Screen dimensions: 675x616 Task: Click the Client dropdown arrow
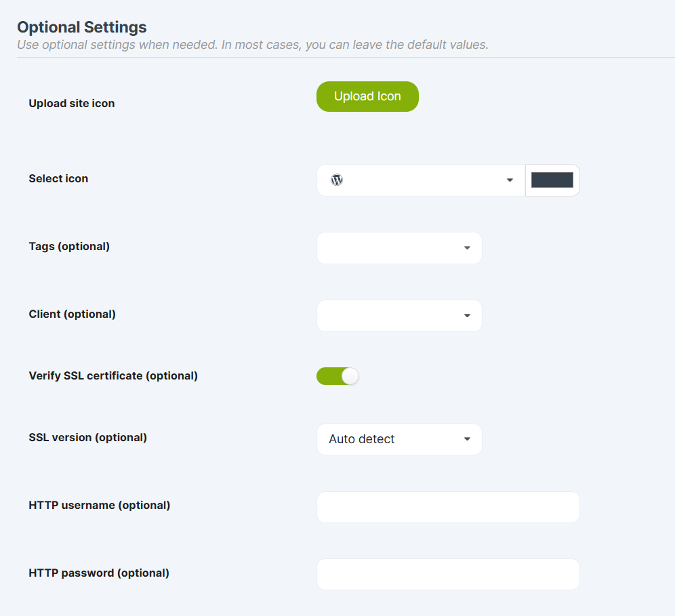click(x=466, y=316)
